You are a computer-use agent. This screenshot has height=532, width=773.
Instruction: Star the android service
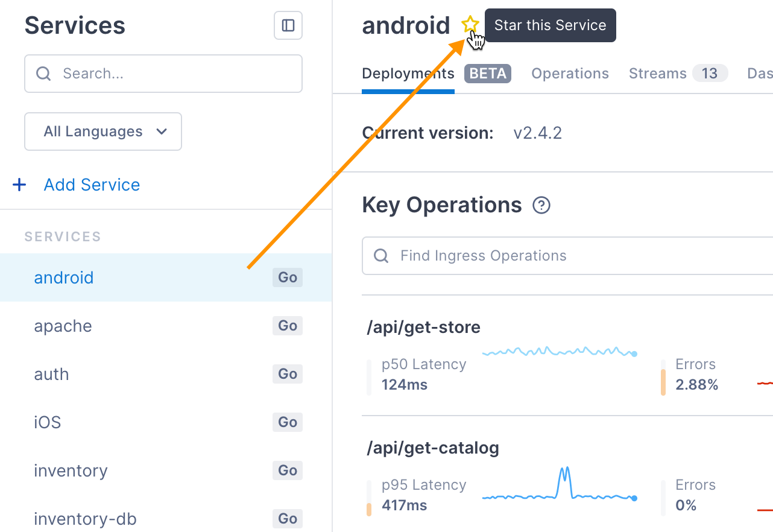tap(470, 25)
